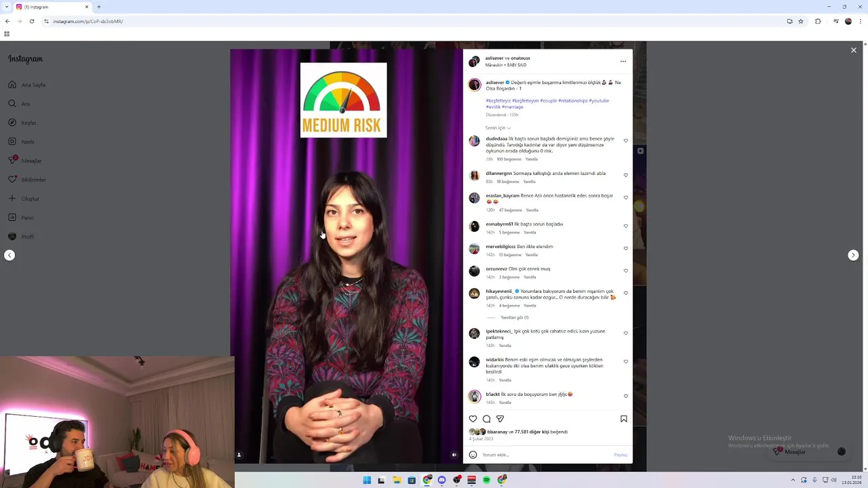Like mervebilgiccc's comment
Screen dimensions: 868x488
click(626, 248)
